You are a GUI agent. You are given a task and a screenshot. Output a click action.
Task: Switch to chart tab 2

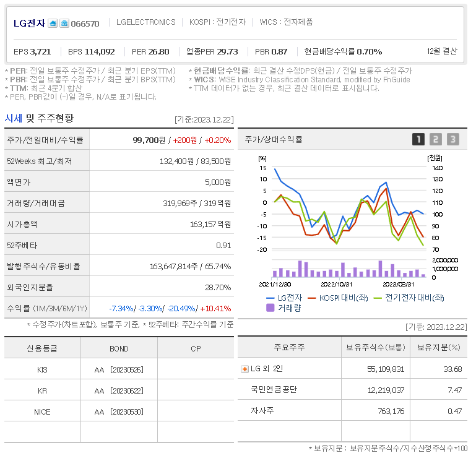coord(436,139)
